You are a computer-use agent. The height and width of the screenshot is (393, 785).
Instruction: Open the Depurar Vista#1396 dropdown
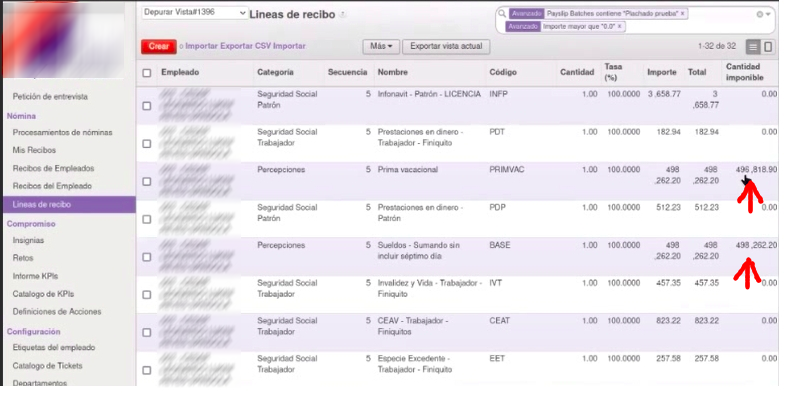coord(194,13)
